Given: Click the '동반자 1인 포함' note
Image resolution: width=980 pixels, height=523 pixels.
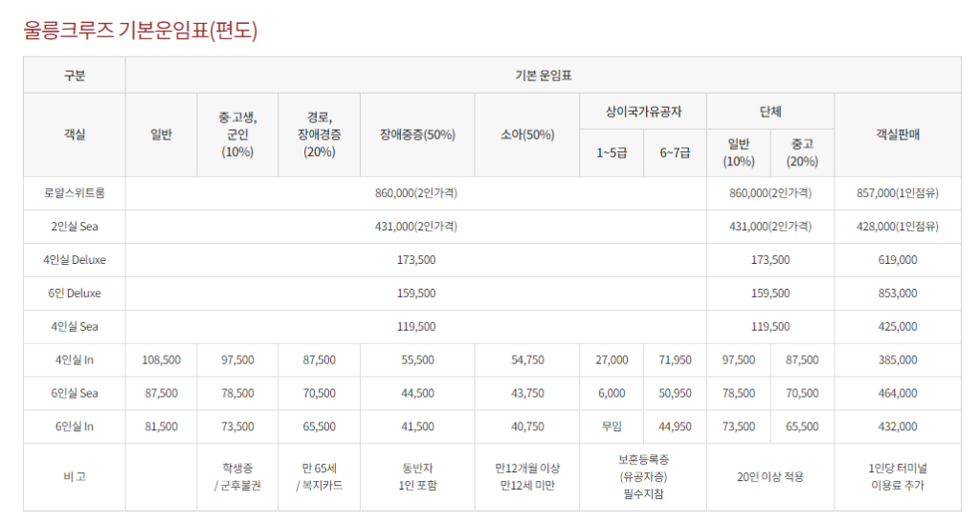Looking at the screenshot, I should (x=417, y=477).
